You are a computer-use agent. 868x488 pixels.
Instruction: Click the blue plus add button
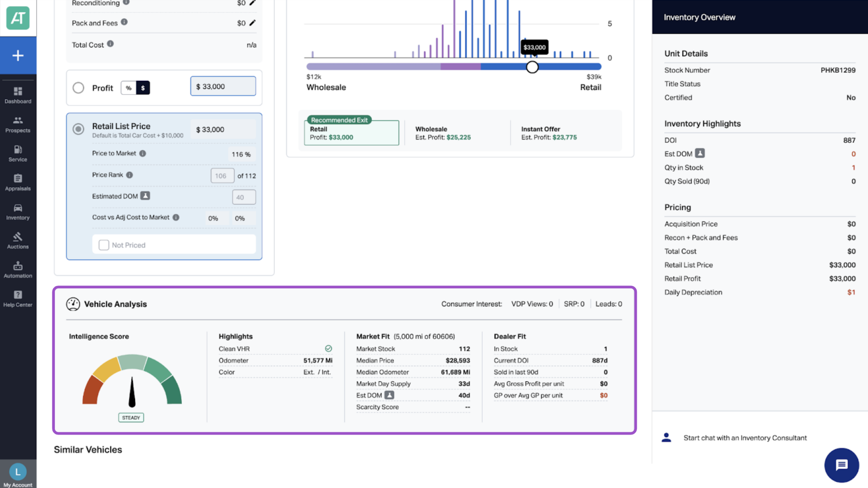click(x=18, y=55)
